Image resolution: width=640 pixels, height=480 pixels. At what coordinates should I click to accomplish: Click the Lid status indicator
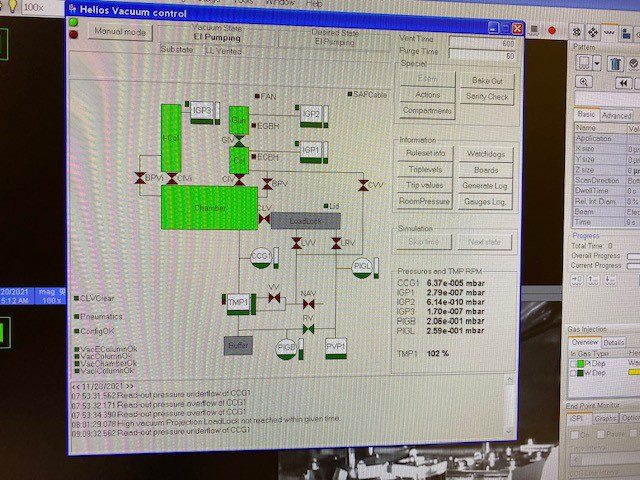pyautogui.click(x=326, y=206)
